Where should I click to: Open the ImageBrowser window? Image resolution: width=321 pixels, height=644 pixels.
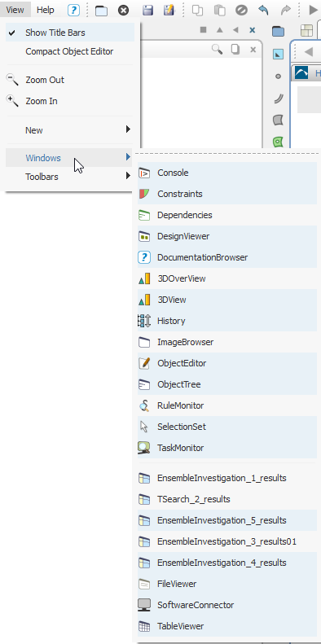(226, 342)
